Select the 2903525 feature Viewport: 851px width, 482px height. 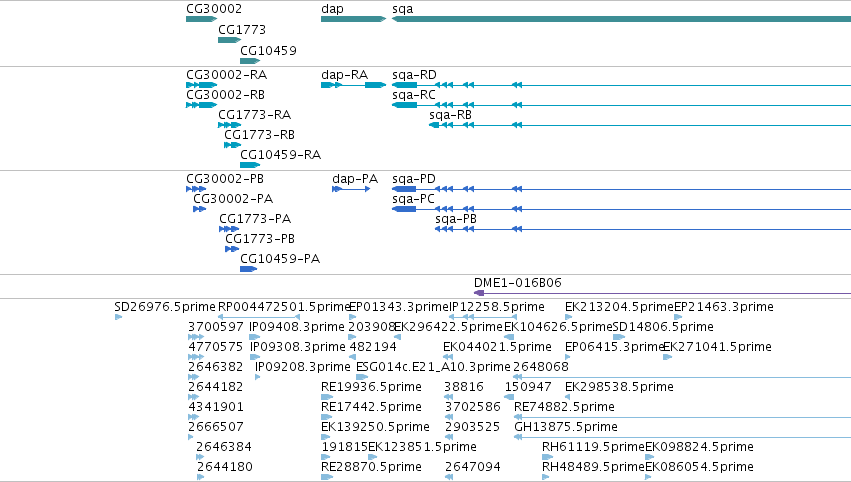click(472, 427)
